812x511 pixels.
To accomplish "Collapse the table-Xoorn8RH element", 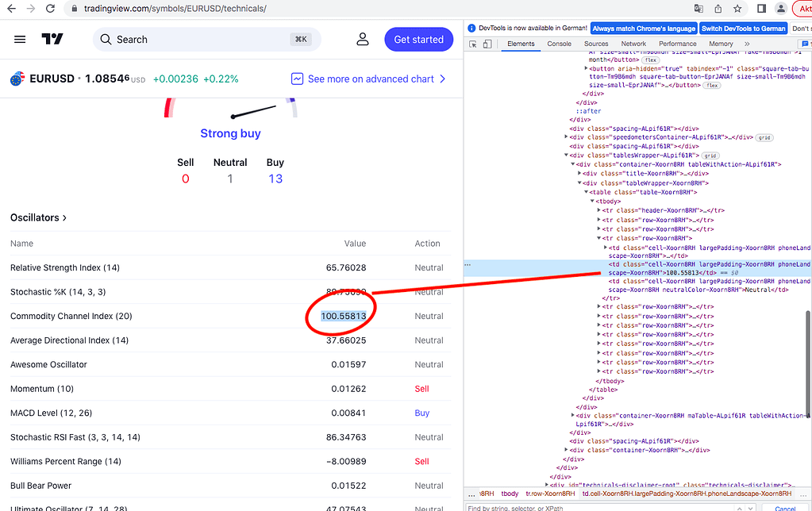I will pyautogui.click(x=584, y=191).
